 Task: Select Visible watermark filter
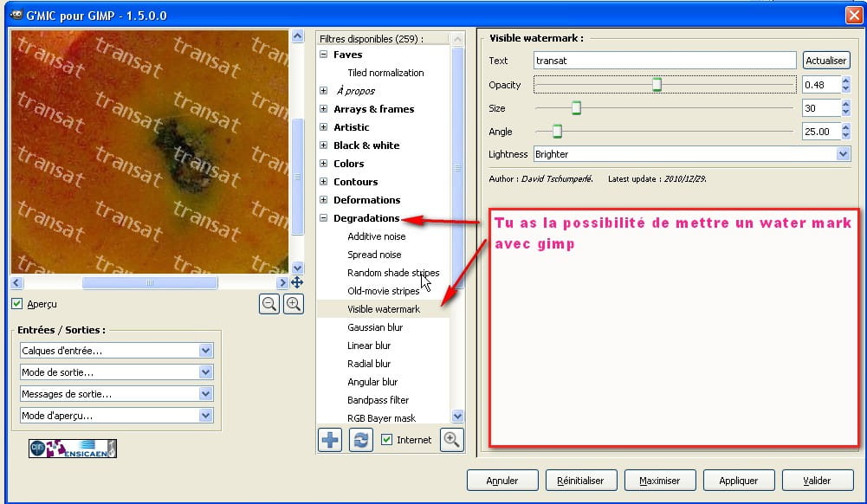coord(383,309)
